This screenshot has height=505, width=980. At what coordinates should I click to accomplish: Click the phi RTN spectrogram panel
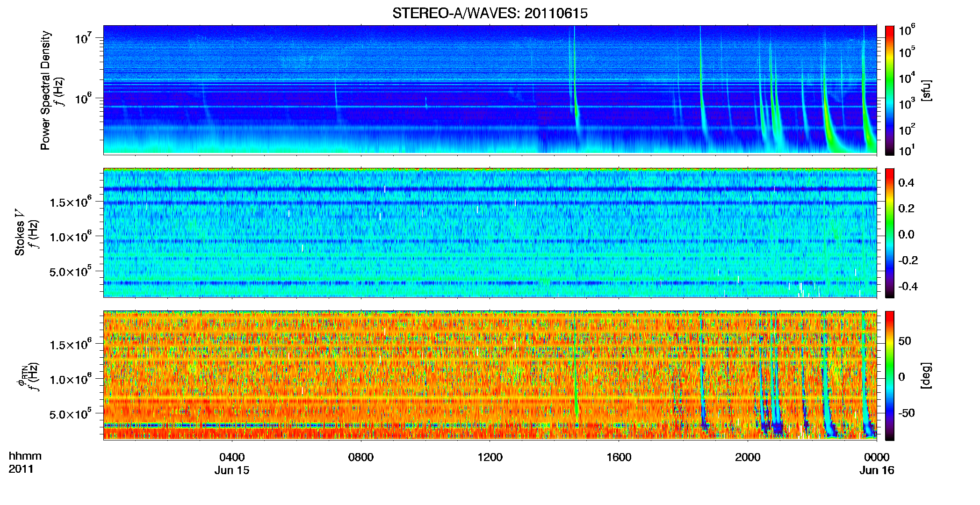click(x=490, y=375)
